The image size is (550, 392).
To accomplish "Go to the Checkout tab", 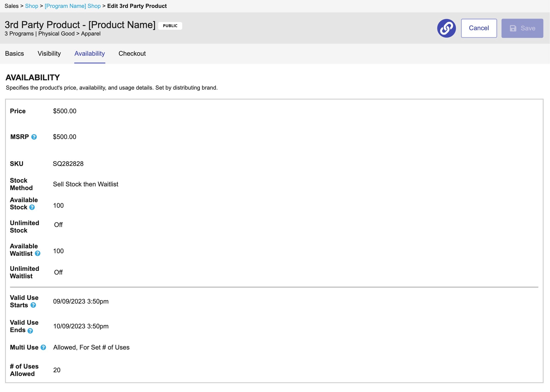I will (x=132, y=54).
